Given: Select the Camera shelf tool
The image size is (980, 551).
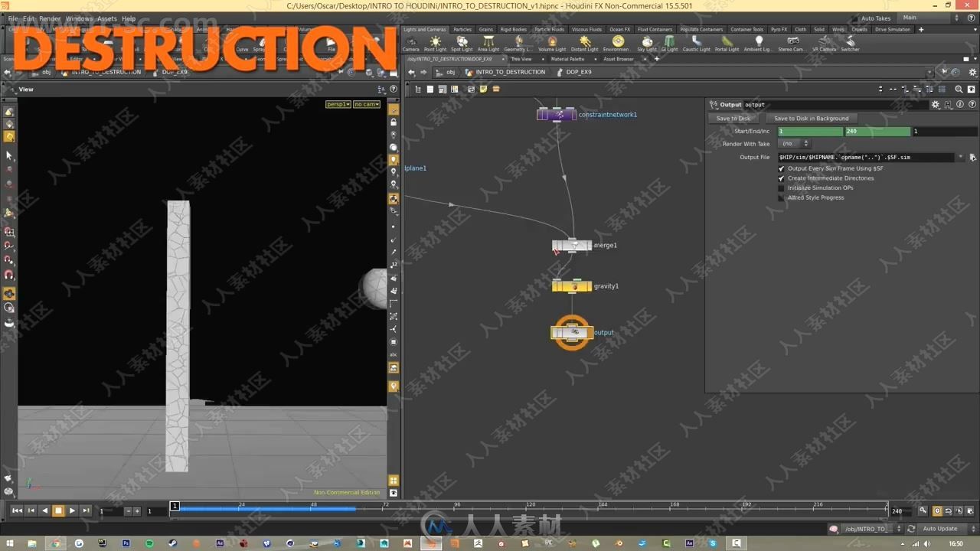Looking at the screenshot, I should click(x=411, y=44).
